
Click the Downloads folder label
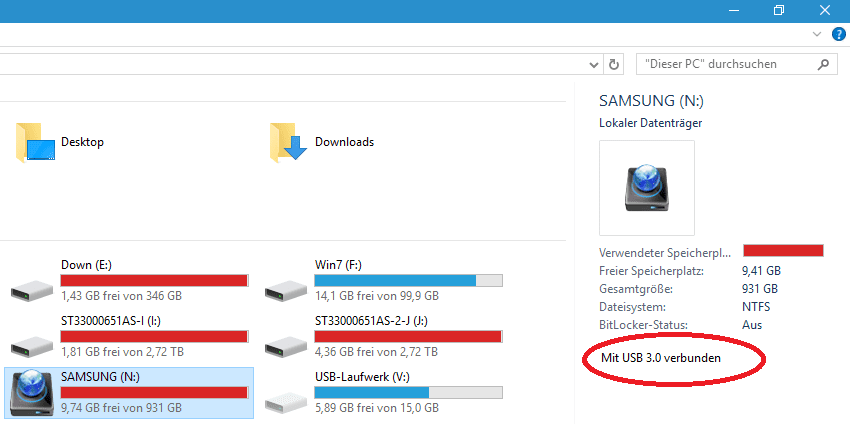tap(344, 142)
